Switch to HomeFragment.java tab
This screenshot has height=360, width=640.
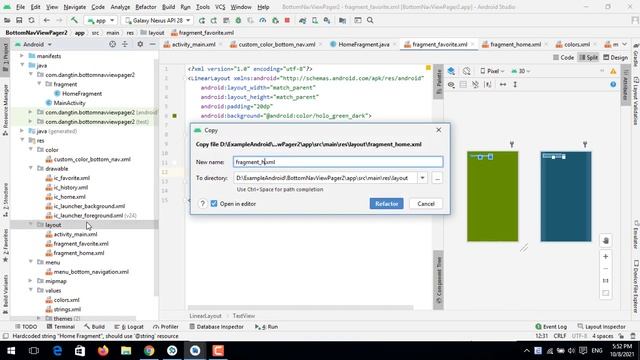click(x=363, y=44)
